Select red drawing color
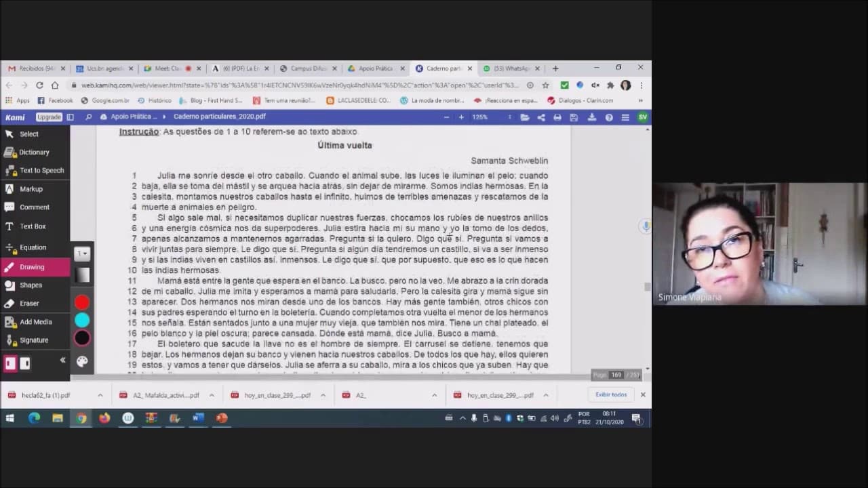This screenshot has width=868, height=488. 82,302
